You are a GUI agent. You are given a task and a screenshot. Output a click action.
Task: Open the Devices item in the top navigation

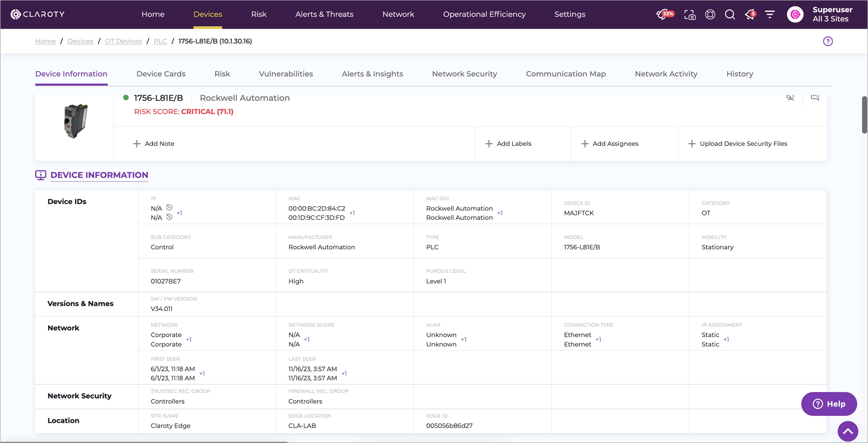(208, 14)
